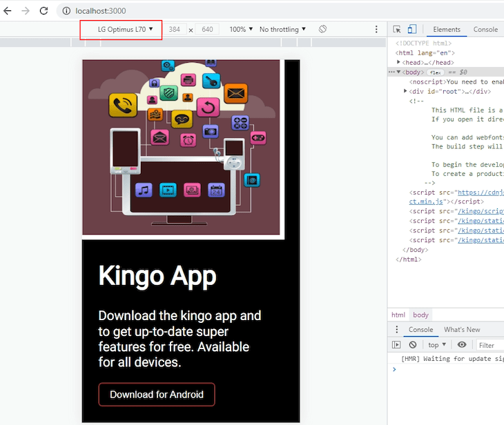Expand the div id root node
This screenshot has height=425, width=504.
coord(405,91)
